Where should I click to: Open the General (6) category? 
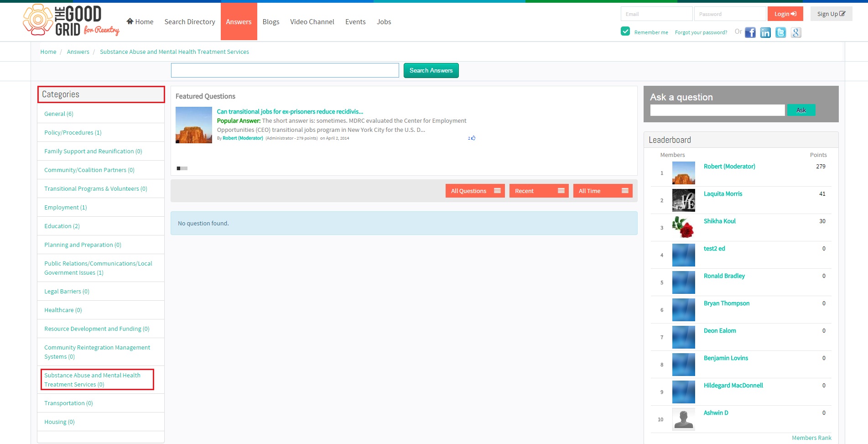click(59, 114)
